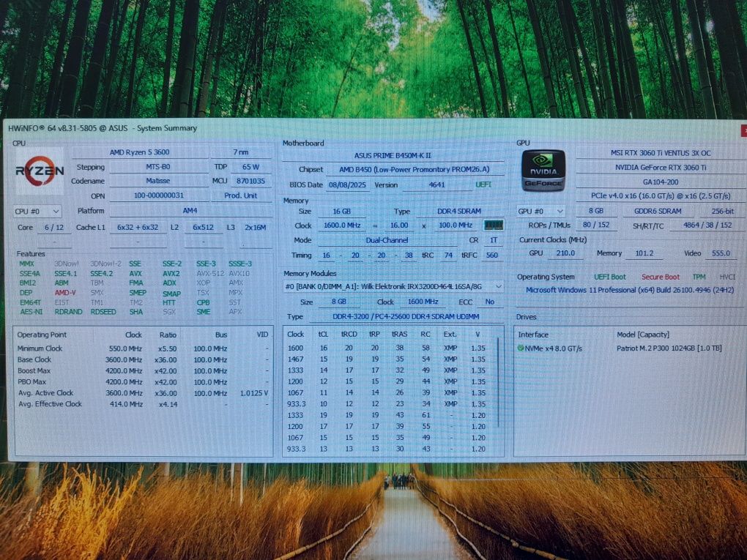Click the OPN value 100-000000031
This screenshot has width=747, height=560.
pyautogui.click(x=158, y=195)
